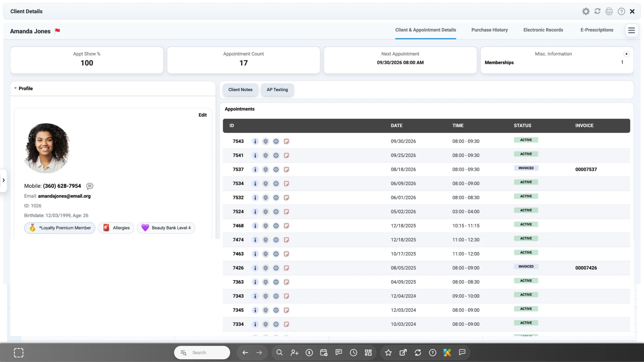Click the sync arrows icon in bottom toolbar
Image resolution: width=644 pixels, height=362 pixels.
coord(418,353)
